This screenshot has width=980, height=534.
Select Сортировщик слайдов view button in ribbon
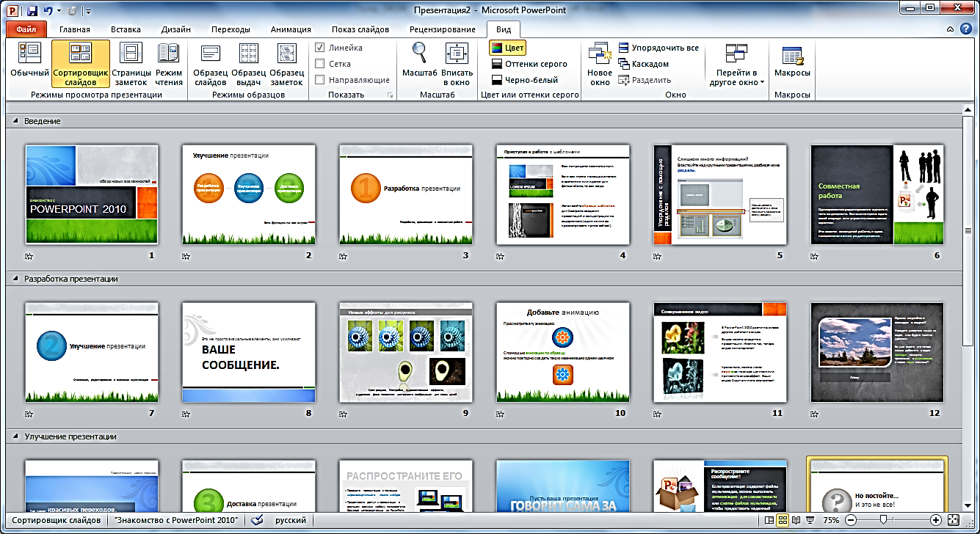tap(81, 63)
